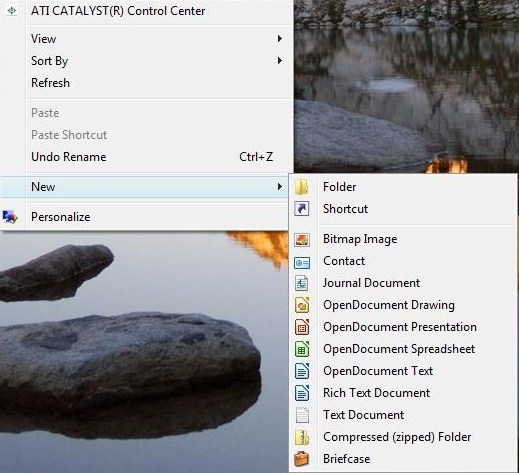
Task: Click the ATI Catalyst Control Center icon
Action: (x=12, y=11)
